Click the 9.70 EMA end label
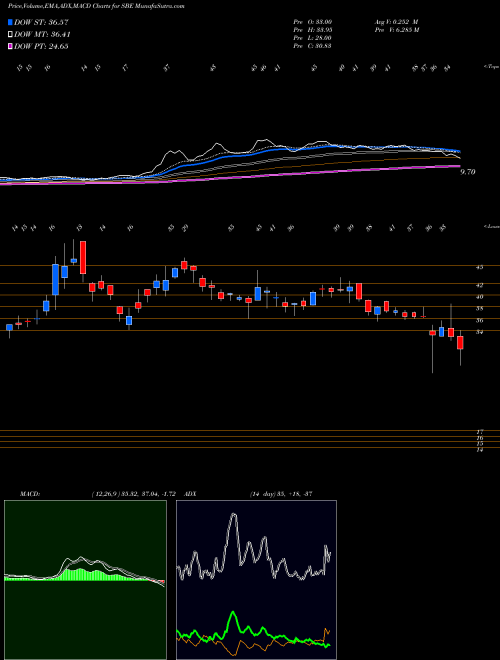Screen dimensions: 500x660 point(468,172)
